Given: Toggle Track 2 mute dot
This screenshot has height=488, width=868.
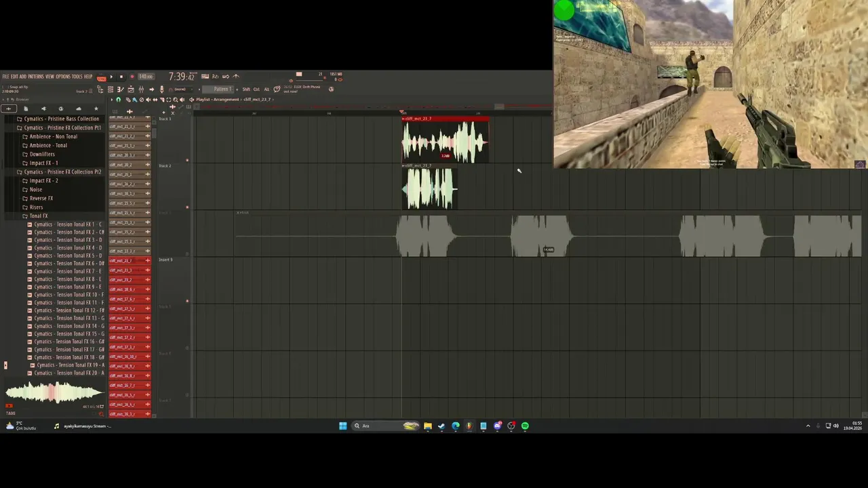Looking at the screenshot, I should click(x=187, y=207).
